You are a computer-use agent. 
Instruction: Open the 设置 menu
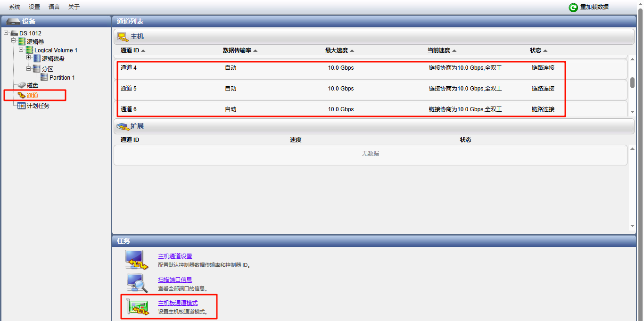tap(34, 7)
